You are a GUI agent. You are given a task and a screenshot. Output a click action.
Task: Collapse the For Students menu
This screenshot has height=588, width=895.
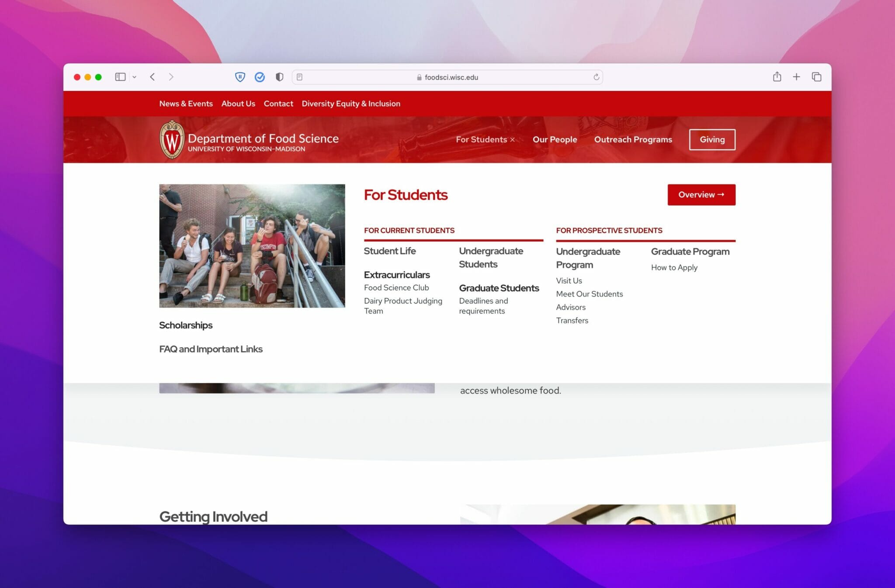485,139
